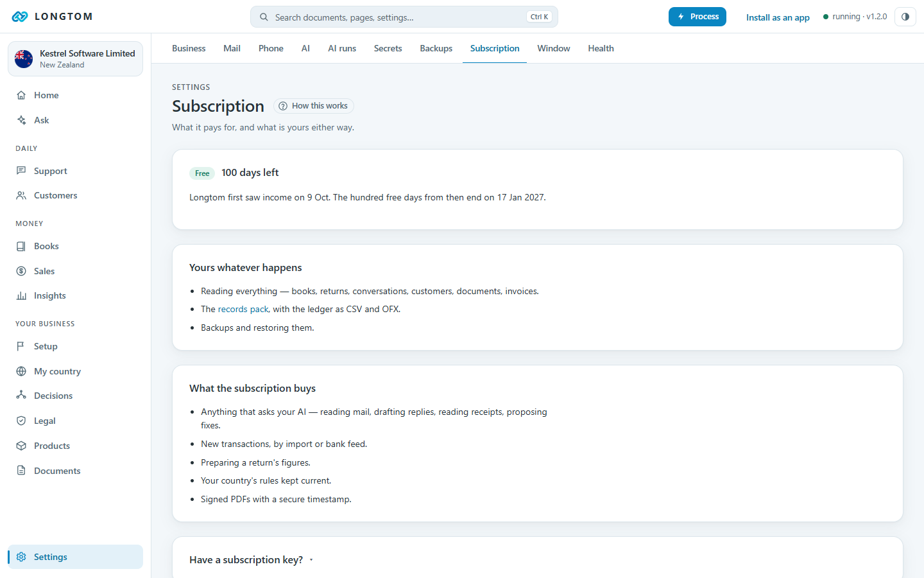This screenshot has height=578, width=924.
Task: Click the New Zealand flag avatar
Action: point(24,59)
